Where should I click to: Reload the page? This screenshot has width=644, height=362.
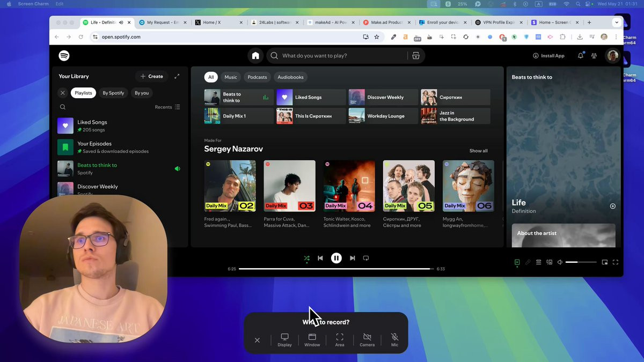tap(81, 37)
